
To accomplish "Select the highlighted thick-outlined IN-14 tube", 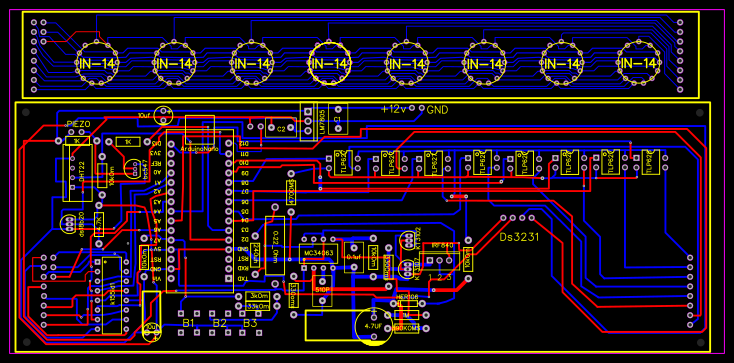I will coord(330,62).
